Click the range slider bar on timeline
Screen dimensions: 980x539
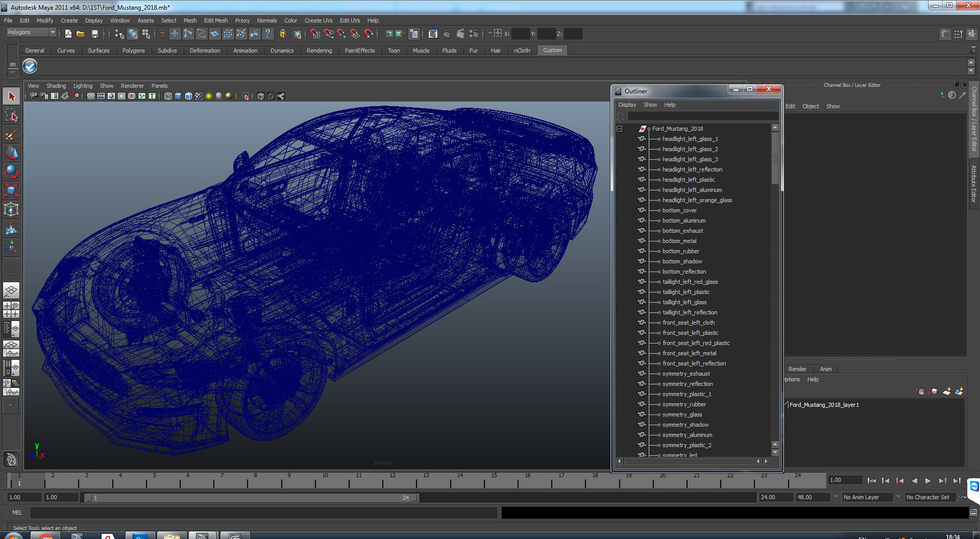(x=251, y=498)
